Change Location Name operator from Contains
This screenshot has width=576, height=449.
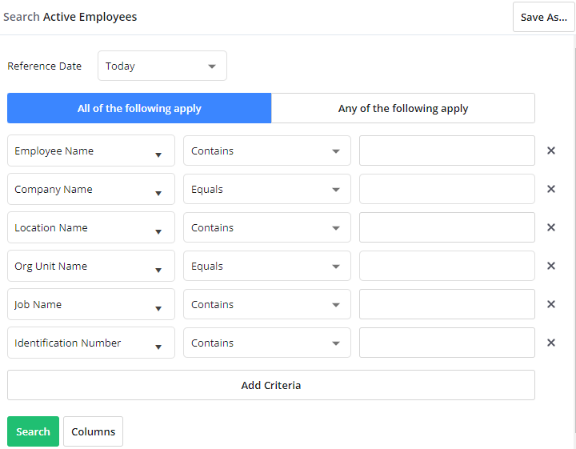click(267, 227)
